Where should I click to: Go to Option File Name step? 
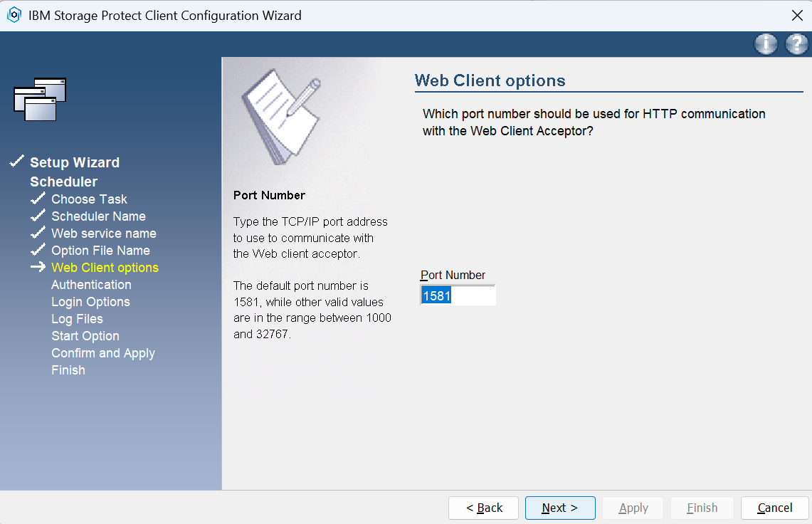tap(100, 251)
